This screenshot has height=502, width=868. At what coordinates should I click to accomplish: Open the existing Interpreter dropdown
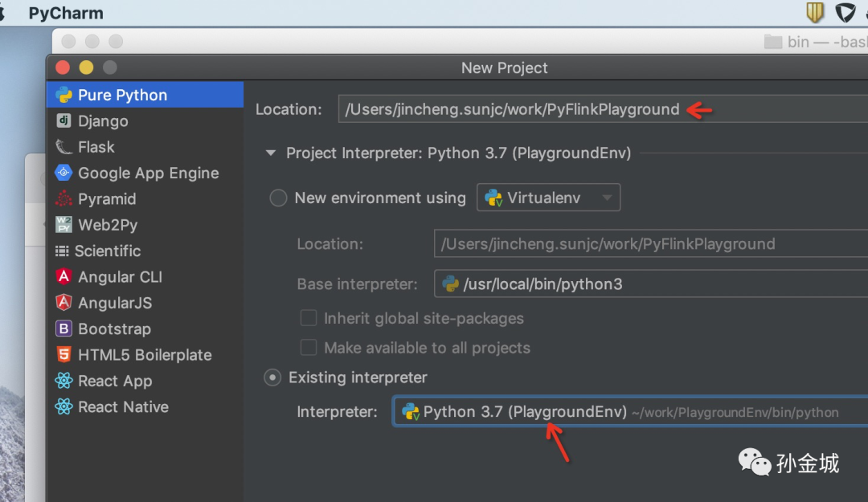point(631,412)
